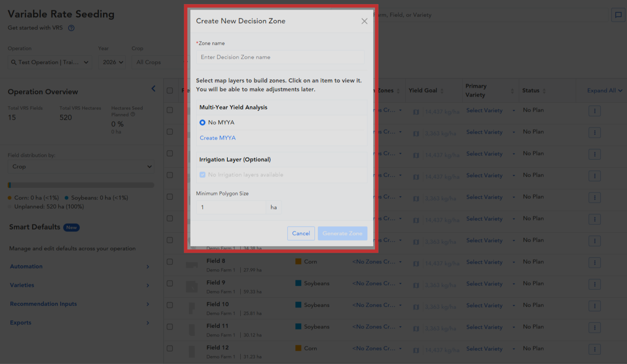Viewport: 627px width, 364px height.
Task: Open Field 9 row actions menu
Action: [x=595, y=284]
